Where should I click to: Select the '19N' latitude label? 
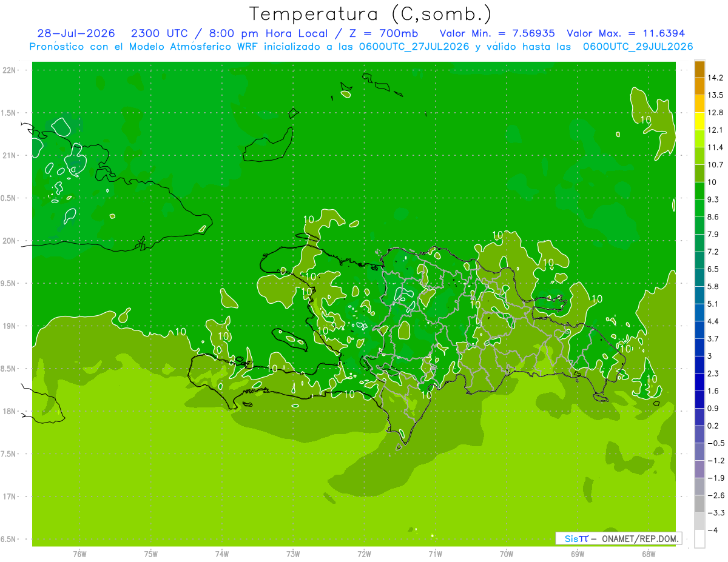click(8, 326)
